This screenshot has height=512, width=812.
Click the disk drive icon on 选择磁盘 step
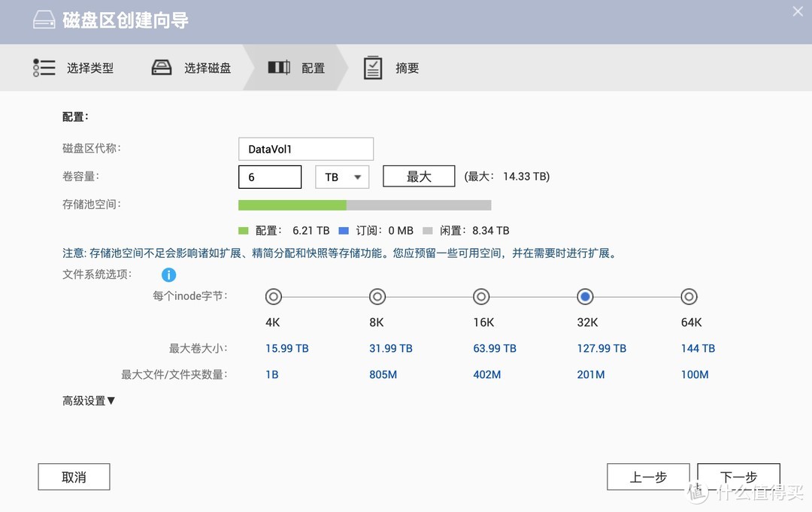[161, 67]
